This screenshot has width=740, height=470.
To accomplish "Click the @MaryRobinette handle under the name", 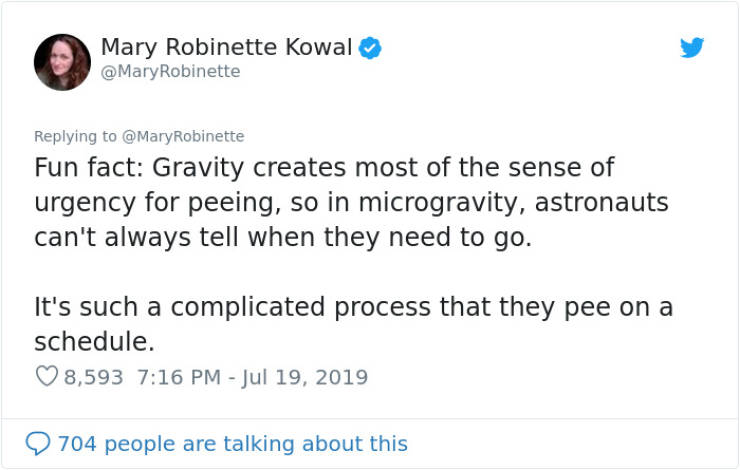I will click(171, 71).
